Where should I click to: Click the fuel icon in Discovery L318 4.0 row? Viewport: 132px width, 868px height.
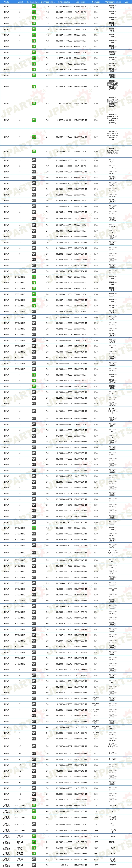pos(34,818)
